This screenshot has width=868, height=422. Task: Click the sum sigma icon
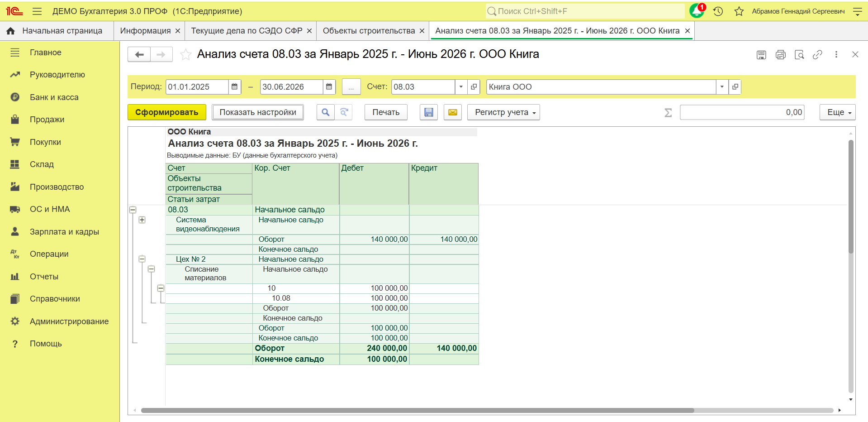(668, 112)
